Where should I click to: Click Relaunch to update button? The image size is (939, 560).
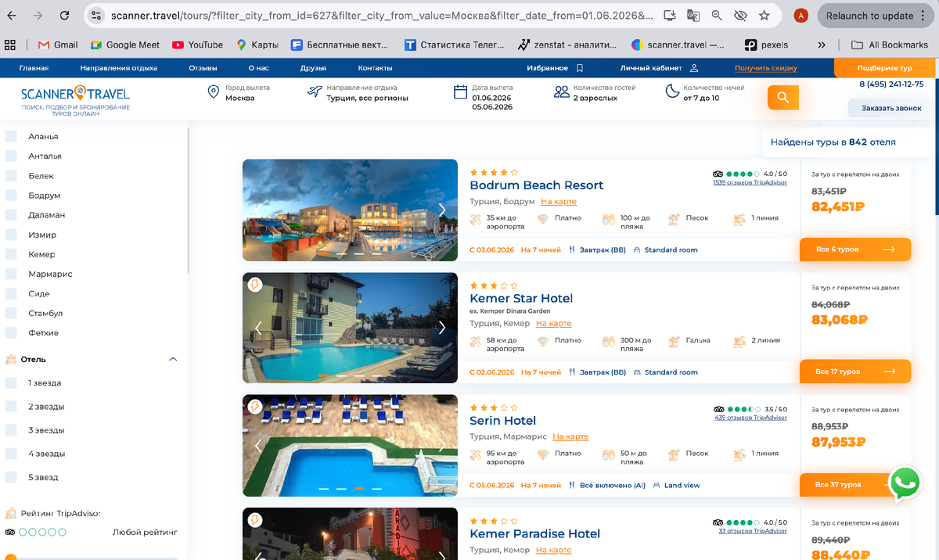[876, 16]
